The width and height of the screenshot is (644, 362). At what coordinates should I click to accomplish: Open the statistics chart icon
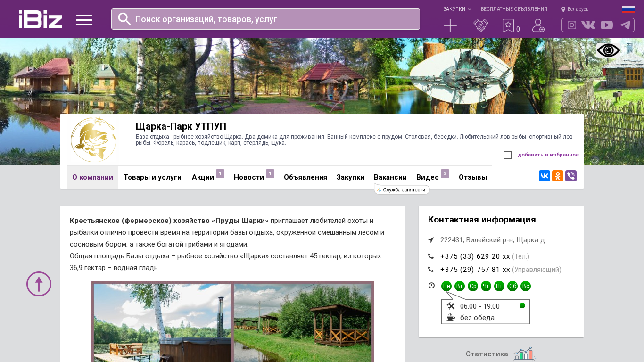tap(525, 354)
